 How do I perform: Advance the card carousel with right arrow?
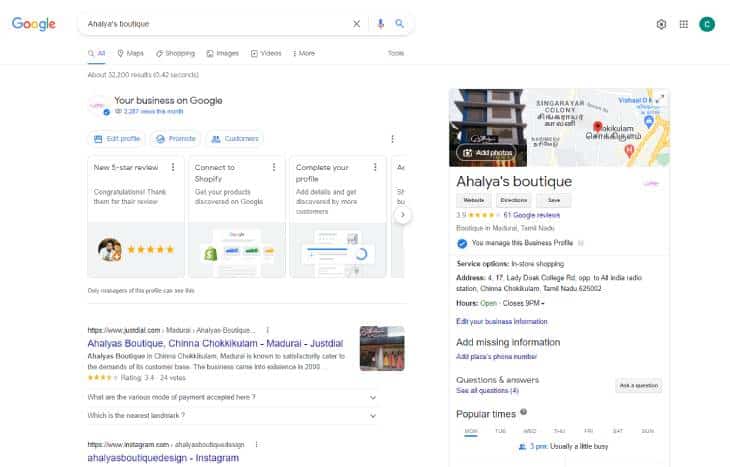coord(403,215)
